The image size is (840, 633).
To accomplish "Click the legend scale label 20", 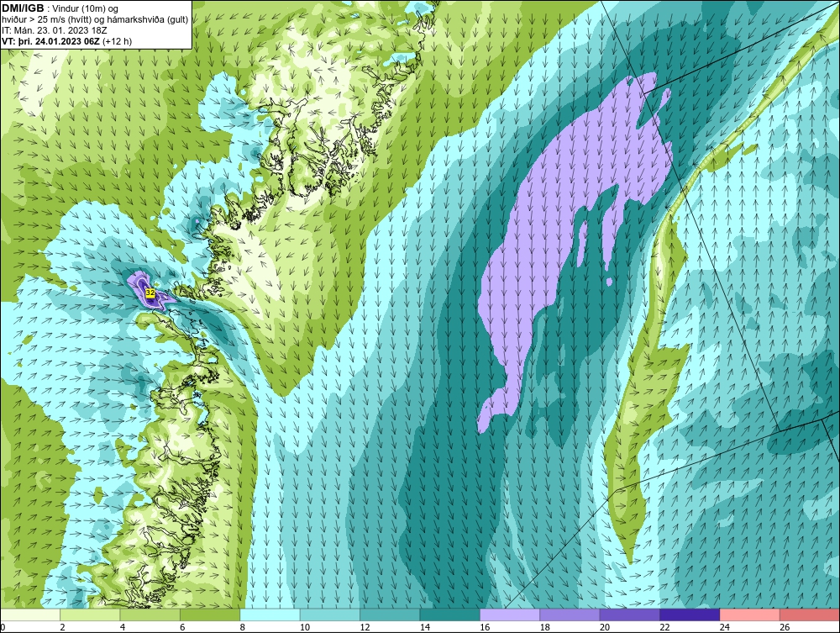I will [605, 627].
